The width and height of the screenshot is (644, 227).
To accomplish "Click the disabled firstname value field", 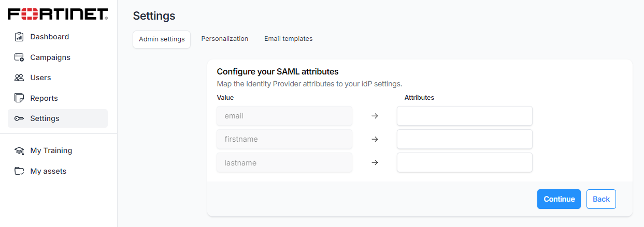I will pyautogui.click(x=284, y=139).
